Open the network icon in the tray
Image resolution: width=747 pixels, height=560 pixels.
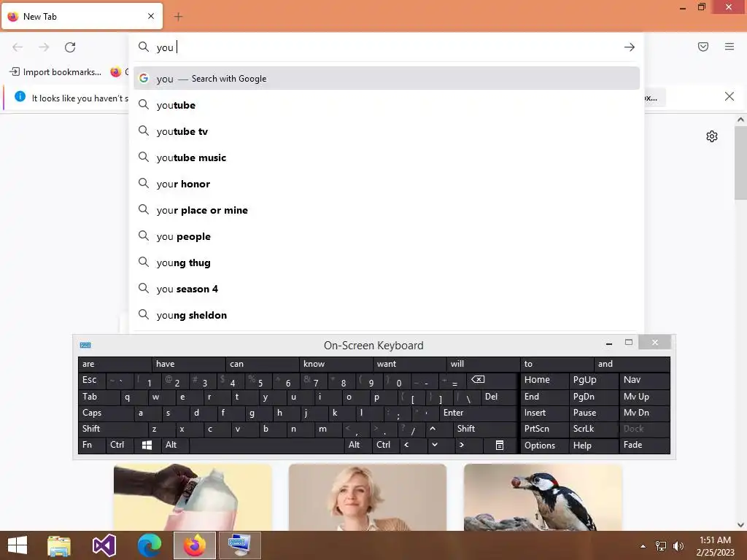tap(661, 546)
